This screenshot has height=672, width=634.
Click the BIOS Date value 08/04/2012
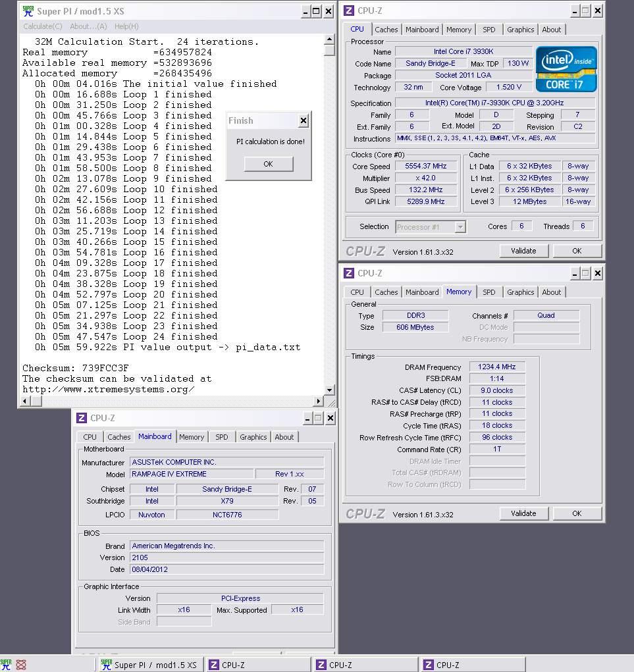point(226,569)
